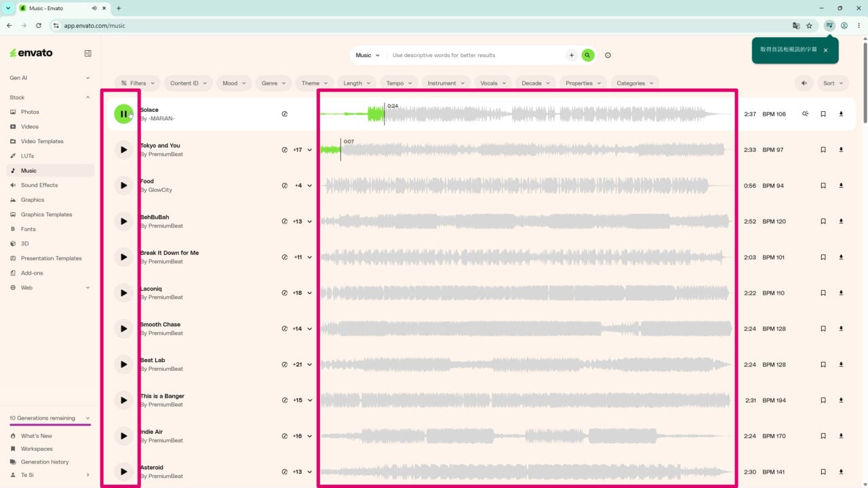
Task: Click the Filters button
Action: (138, 83)
